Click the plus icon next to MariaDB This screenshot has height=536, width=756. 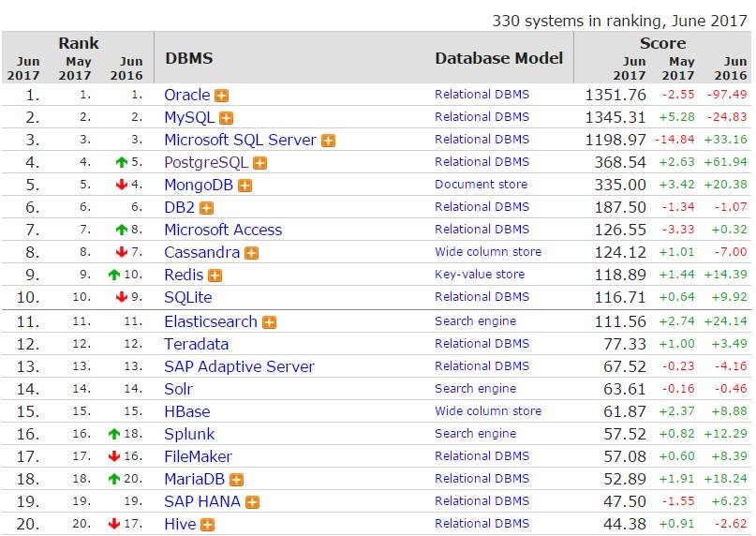coord(236,480)
